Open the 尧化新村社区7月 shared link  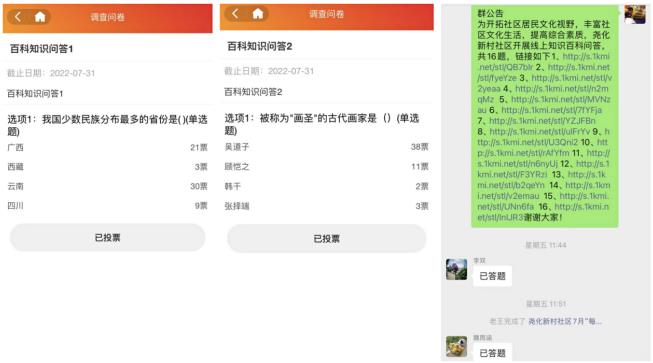565,321
